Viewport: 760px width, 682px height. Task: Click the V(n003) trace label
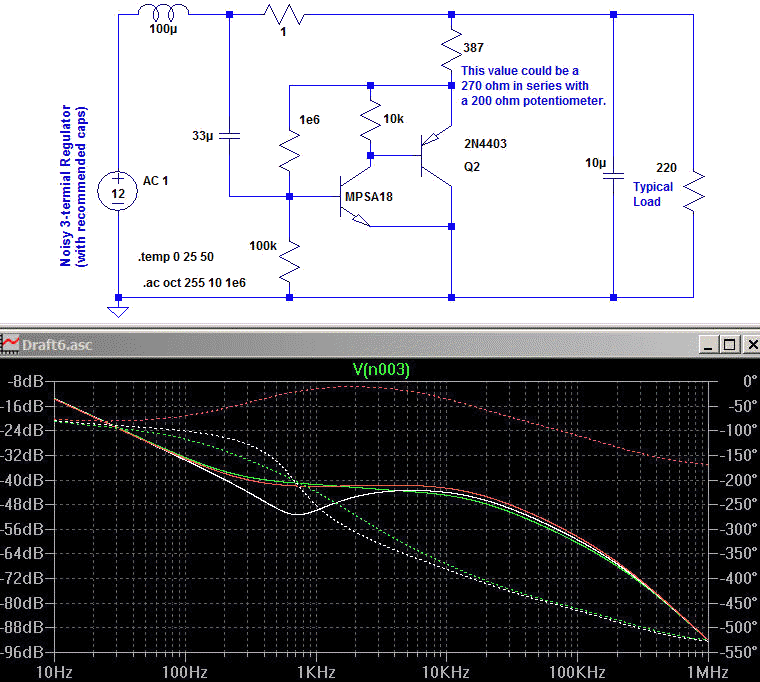(381, 369)
